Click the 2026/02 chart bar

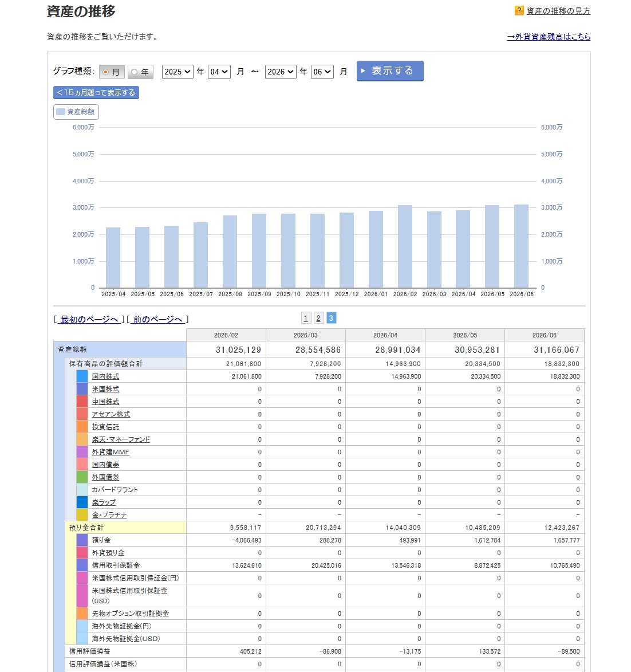pyautogui.click(x=405, y=246)
